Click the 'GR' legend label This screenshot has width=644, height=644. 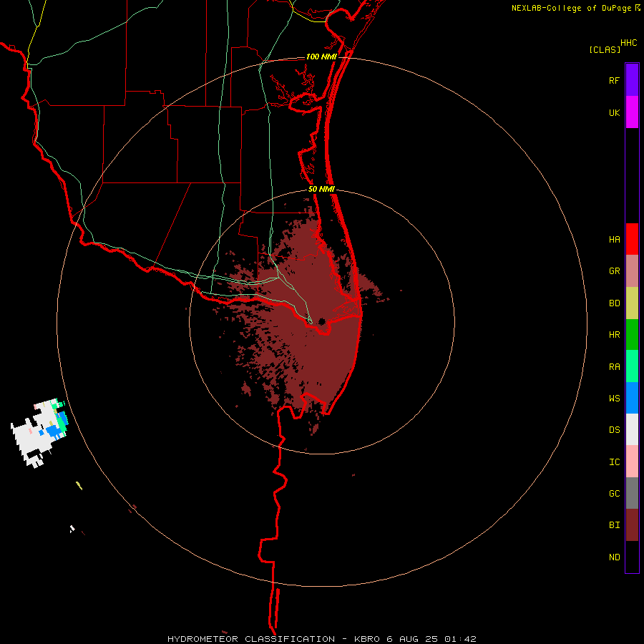(614, 271)
